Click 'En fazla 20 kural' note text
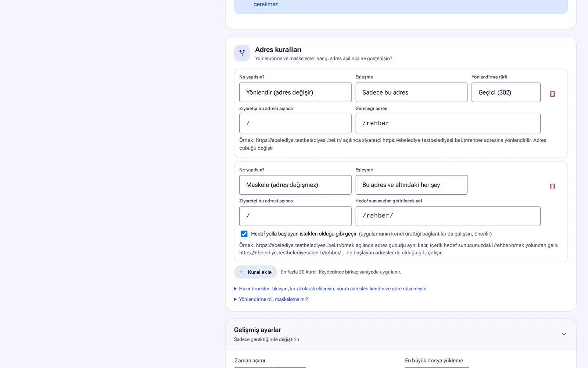Viewport: 588px width, 368px height. [341, 272]
